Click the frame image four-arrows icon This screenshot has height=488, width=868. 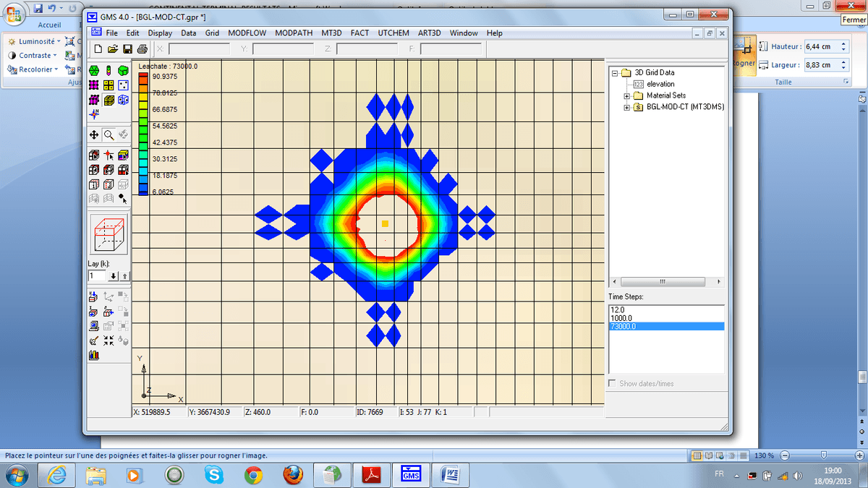(x=109, y=341)
